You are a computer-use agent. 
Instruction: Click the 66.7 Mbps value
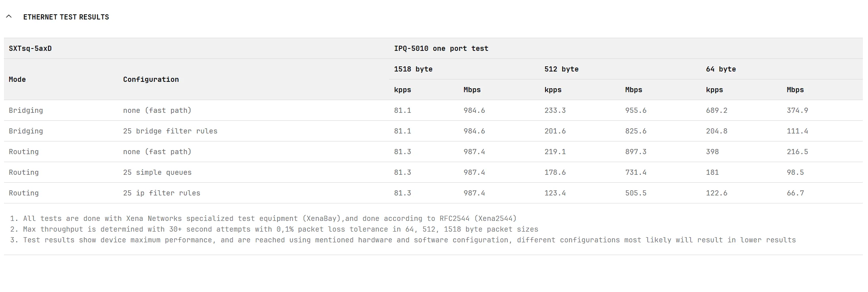pos(795,193)
